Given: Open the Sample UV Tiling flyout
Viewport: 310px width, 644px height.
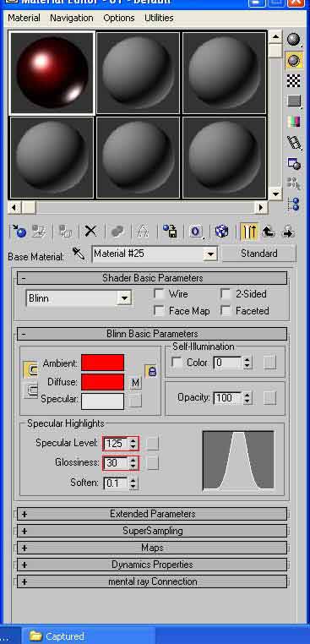Looking at the screenshot, I should (294, 101).
